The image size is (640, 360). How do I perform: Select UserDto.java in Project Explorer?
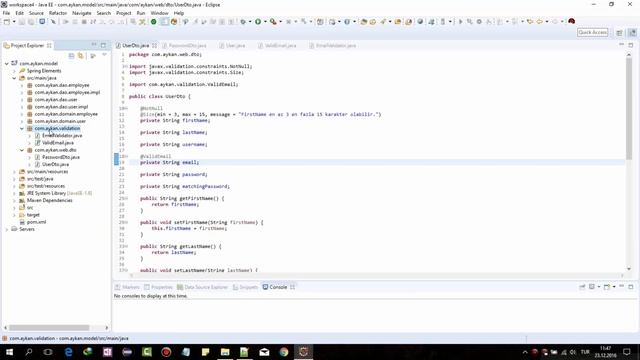(56, 164)
